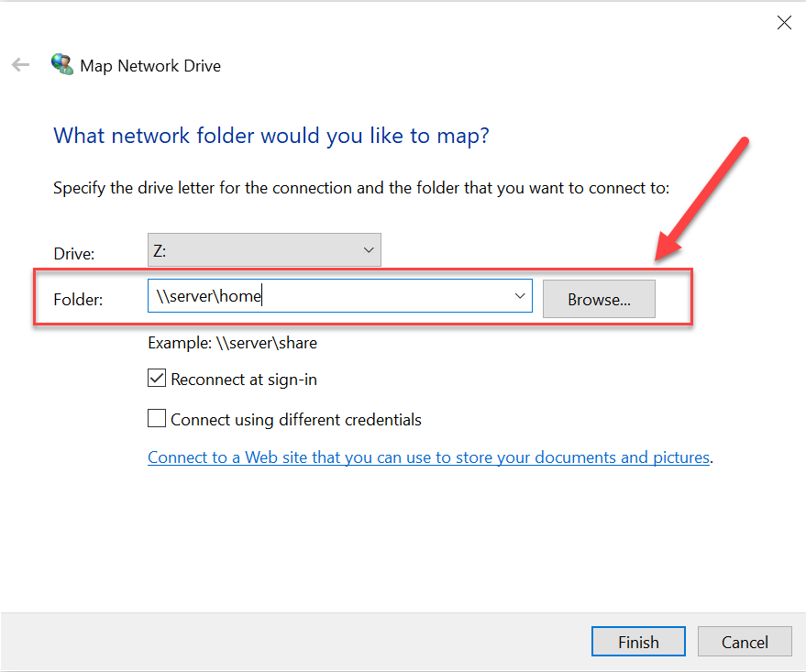
Task: Click the heading What network folder would you like to map?
Action: pyautogui.click(x=271, y=137)
